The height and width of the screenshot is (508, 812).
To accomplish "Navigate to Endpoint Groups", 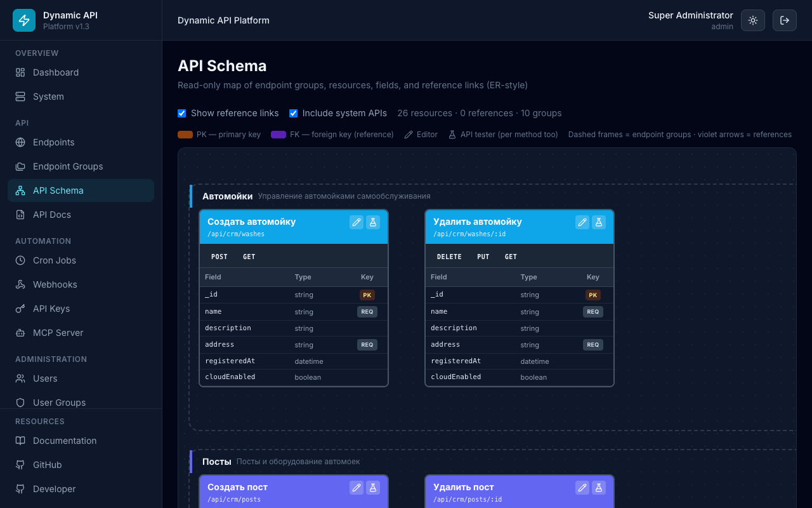I will click(x=81, y=166).
